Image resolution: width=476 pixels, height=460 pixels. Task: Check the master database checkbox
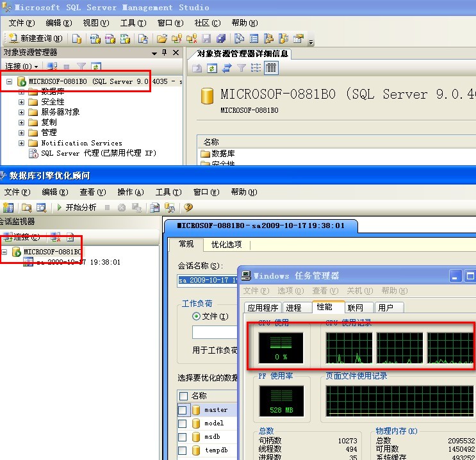coord(182,410)
